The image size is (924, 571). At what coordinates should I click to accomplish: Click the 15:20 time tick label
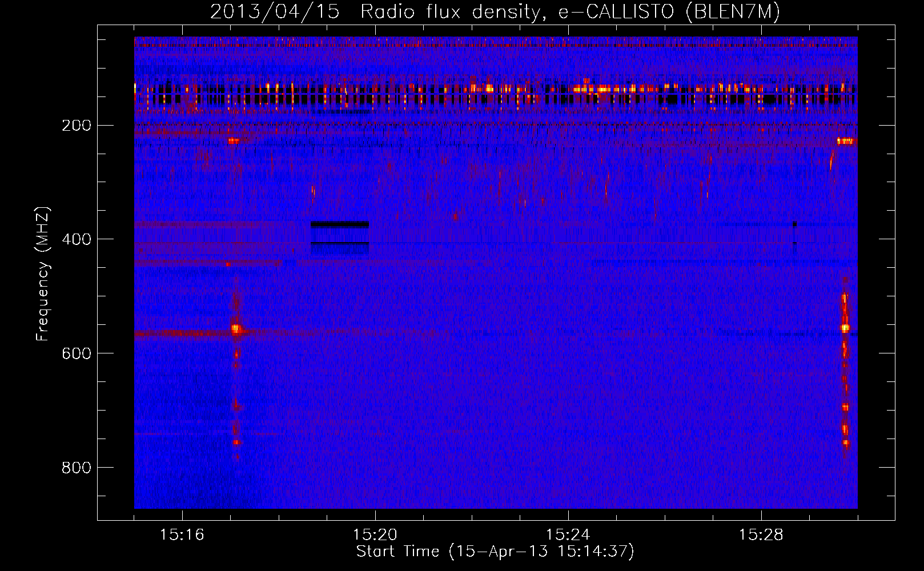[375, 534]
